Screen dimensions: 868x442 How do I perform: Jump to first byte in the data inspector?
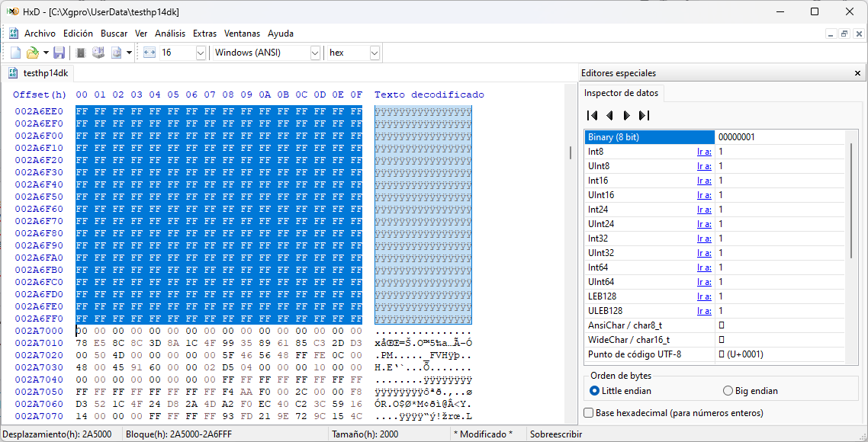592,116
